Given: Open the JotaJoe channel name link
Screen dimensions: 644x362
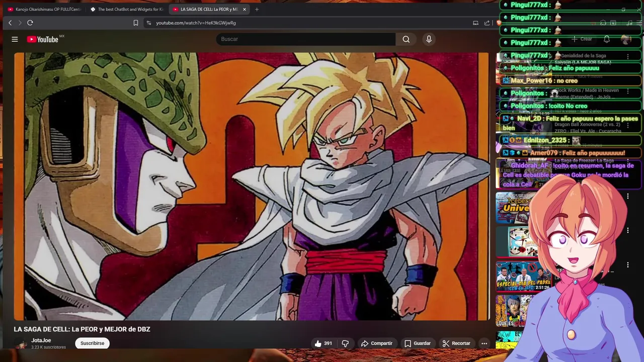Looking at the screenshot, I should coord(41,340).
